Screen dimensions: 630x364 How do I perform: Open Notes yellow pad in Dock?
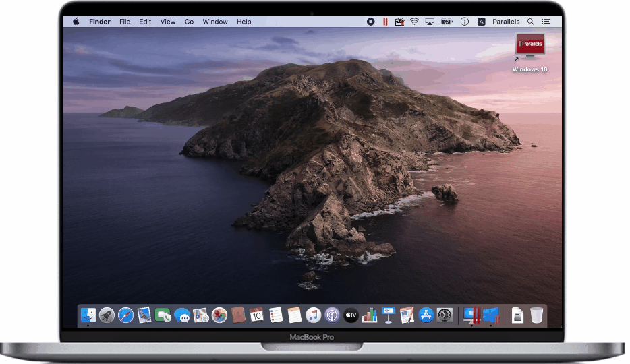[x=295, y=315]
